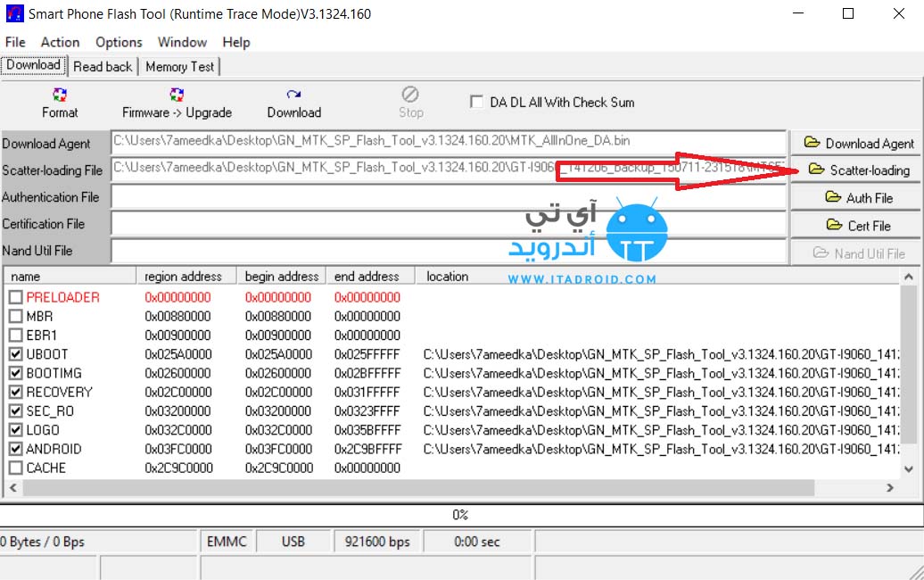
Task: Select the SEC_RO begin address 0x03200000
Action: click(278, 411)
